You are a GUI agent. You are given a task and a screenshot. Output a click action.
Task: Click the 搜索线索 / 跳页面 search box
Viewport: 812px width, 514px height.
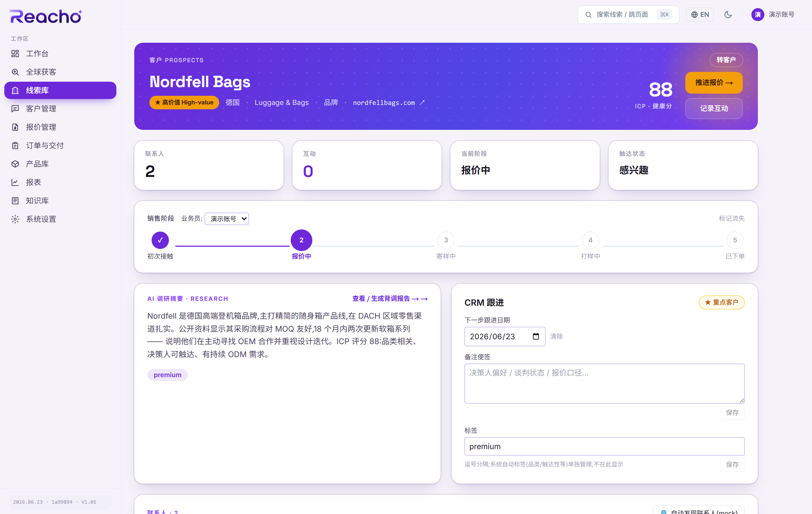(628, 15)
